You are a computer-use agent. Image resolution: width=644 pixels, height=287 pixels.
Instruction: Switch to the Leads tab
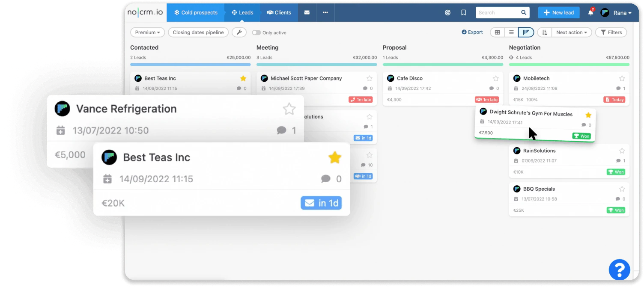point(242,12)
